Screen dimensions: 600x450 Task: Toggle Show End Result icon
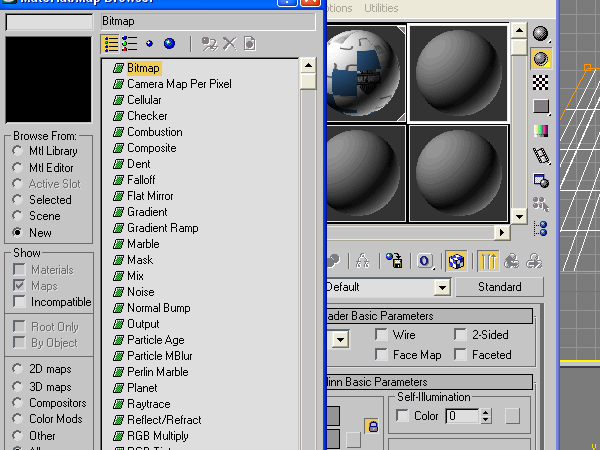488,262
